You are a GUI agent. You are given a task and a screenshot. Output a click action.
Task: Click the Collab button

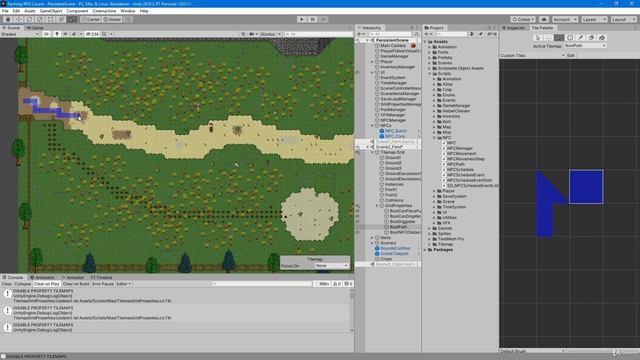[x=523, y=19]
